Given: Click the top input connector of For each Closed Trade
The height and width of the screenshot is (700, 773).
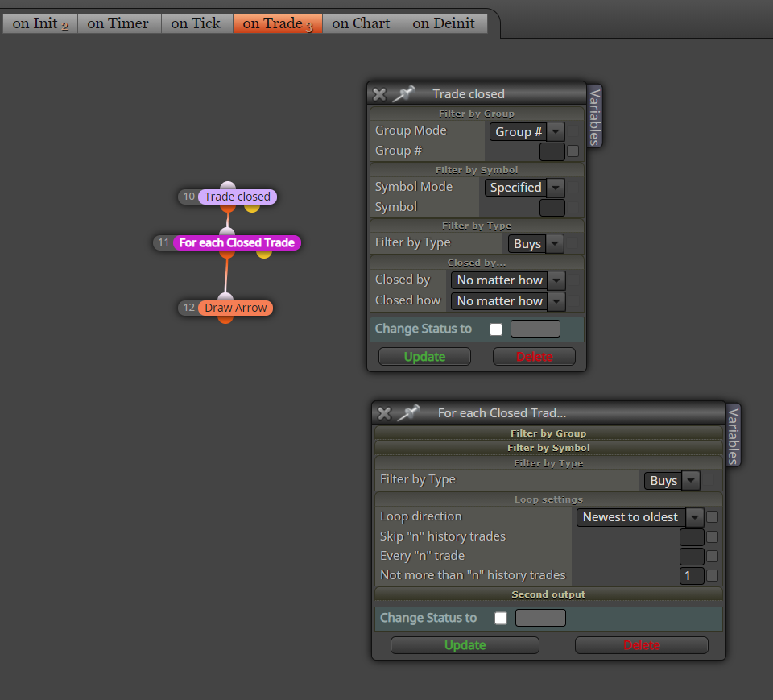Looking at the screenshot, I should (227, 232).
